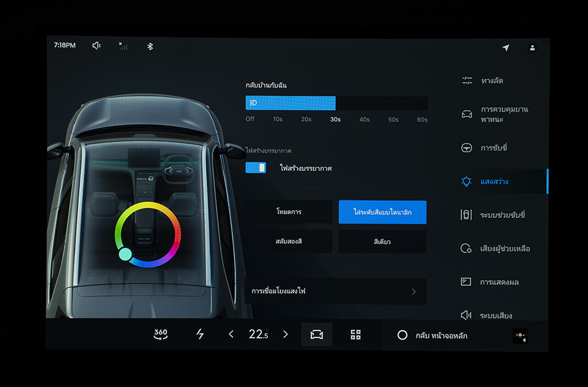The width and height of the screenshot is (588, 387).
Task: Open navigation arrow icon at top right
Action: pos(506,48)
